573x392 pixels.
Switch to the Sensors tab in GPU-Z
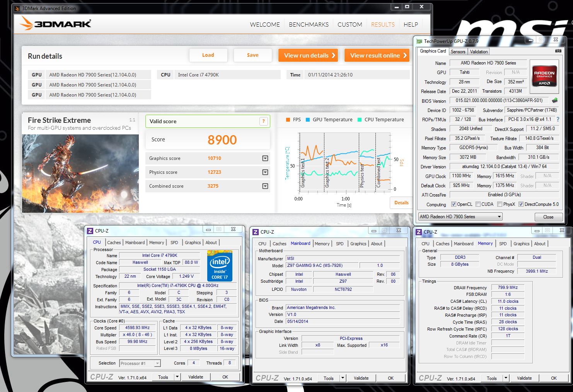pyautogui.click(x=458, y=52)
